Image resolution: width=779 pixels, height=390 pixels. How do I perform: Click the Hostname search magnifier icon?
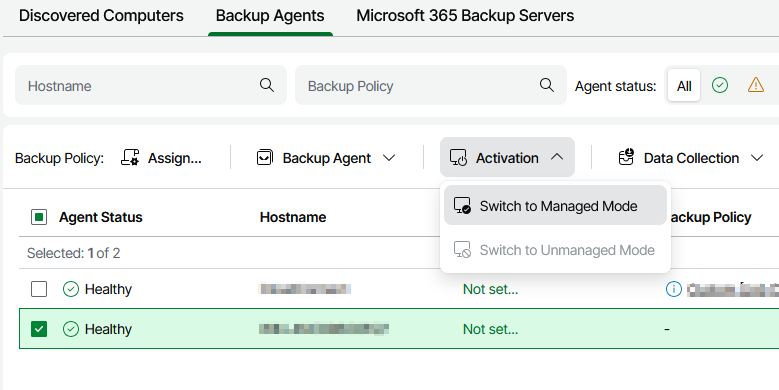[x=267, y=85]
